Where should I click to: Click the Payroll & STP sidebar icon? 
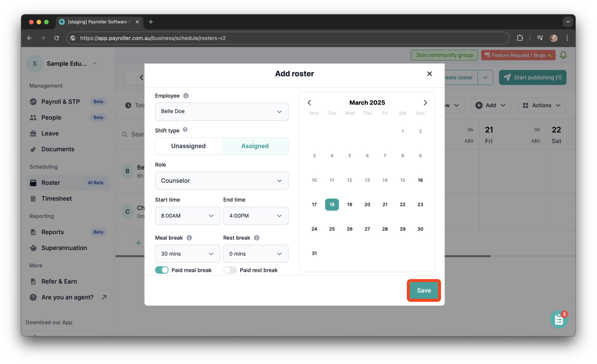click(x=33, y=102)
